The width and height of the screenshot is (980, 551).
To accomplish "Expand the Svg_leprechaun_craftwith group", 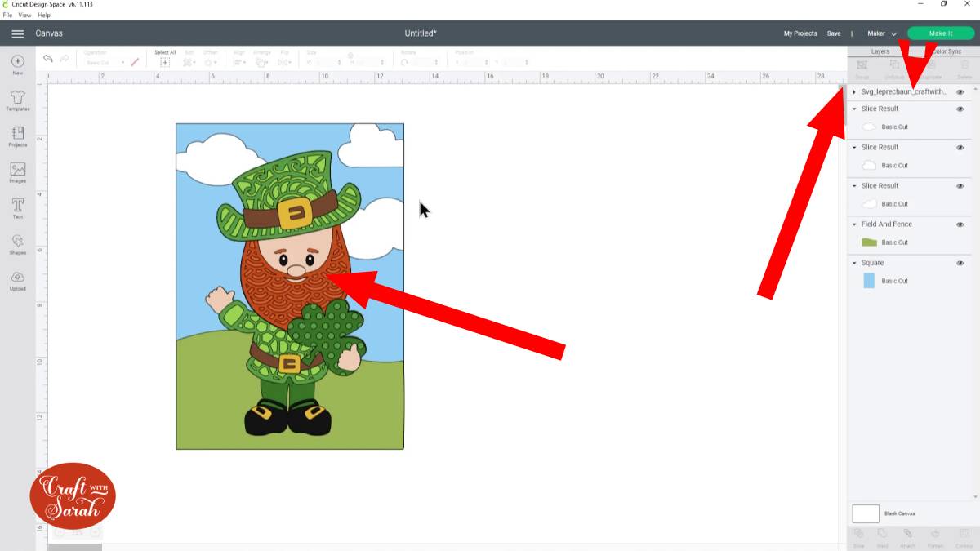I will point(855,91).
